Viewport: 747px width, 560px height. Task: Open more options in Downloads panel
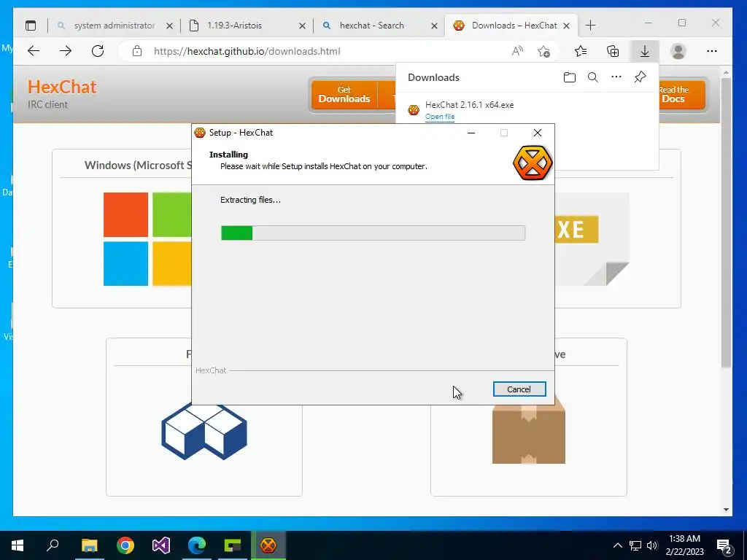[616, 77]
